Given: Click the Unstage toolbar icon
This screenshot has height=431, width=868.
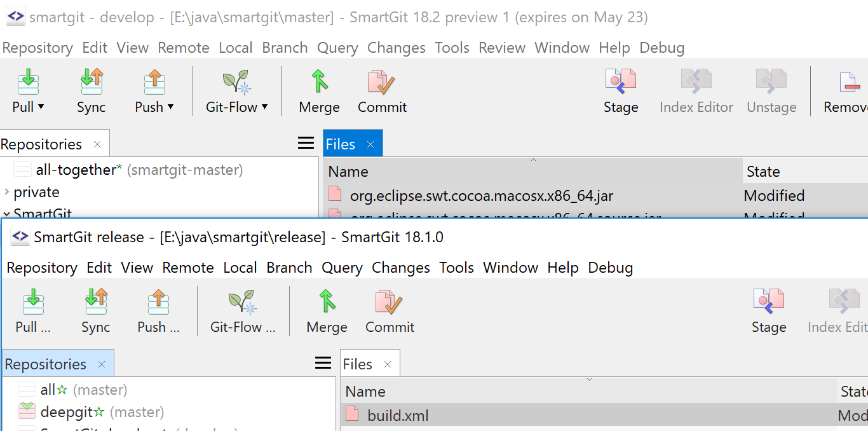Looking at the screenshot, I should click(x=771, y=81).
